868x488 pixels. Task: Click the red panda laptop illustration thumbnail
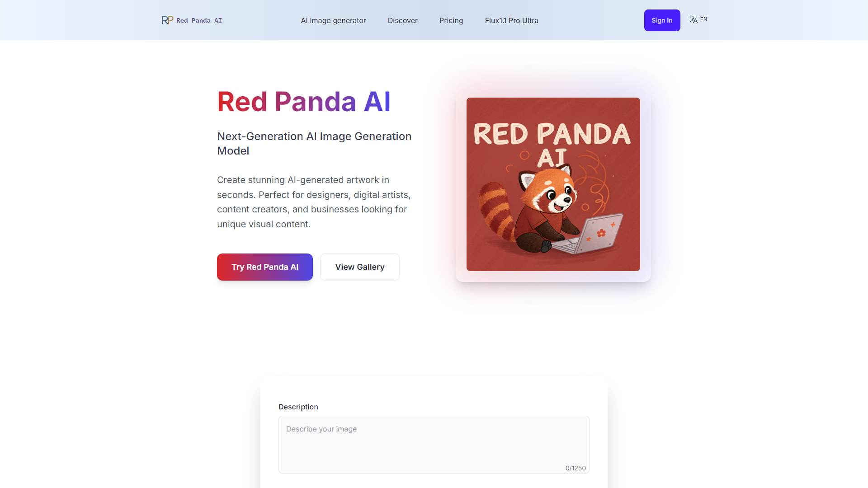[553, 184]
